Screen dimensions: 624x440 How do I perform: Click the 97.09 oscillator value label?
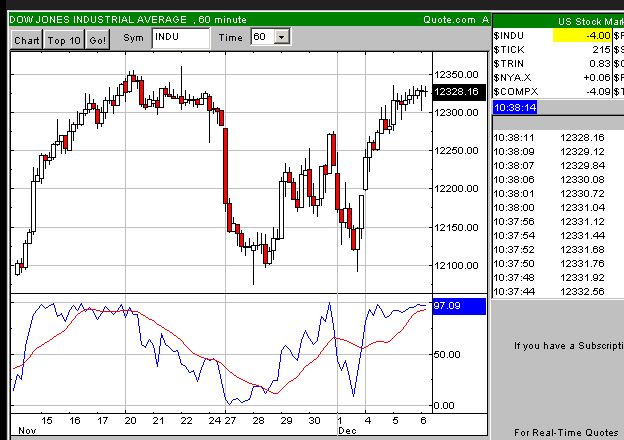click(459, 306)
